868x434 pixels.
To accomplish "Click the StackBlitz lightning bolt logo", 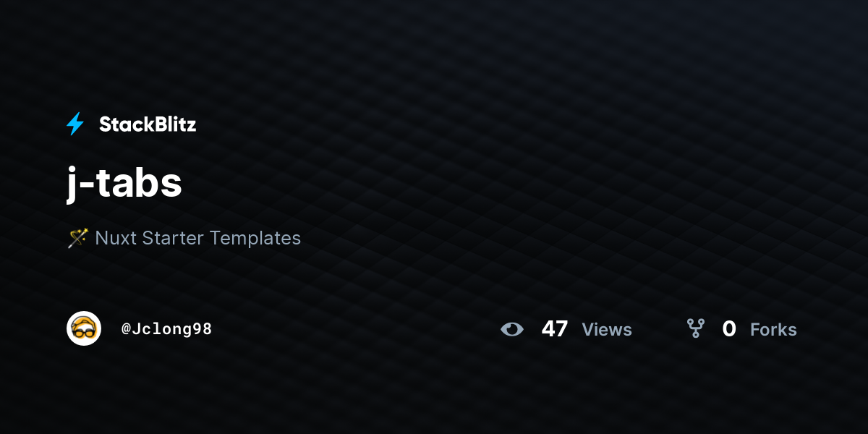I will pos(75,124).
